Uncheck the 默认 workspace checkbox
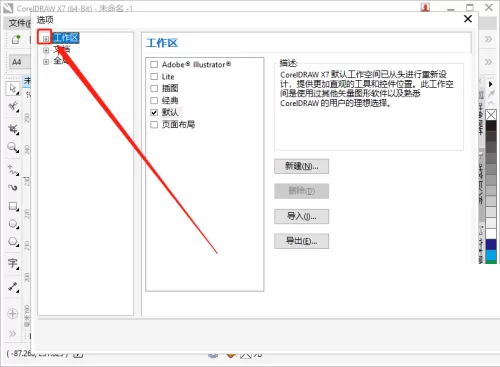This screenshot has width=500, height=367. pyautogui.click(x=154, y=112)
